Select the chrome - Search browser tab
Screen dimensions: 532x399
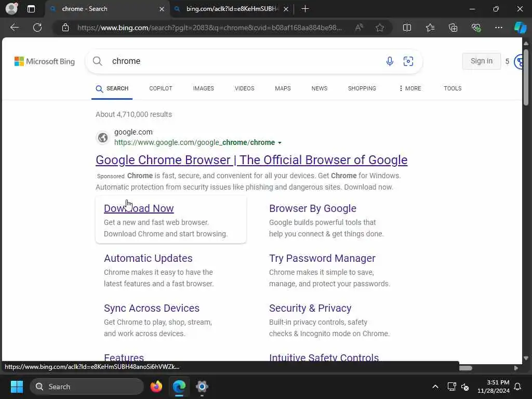[x=108, y=9]
